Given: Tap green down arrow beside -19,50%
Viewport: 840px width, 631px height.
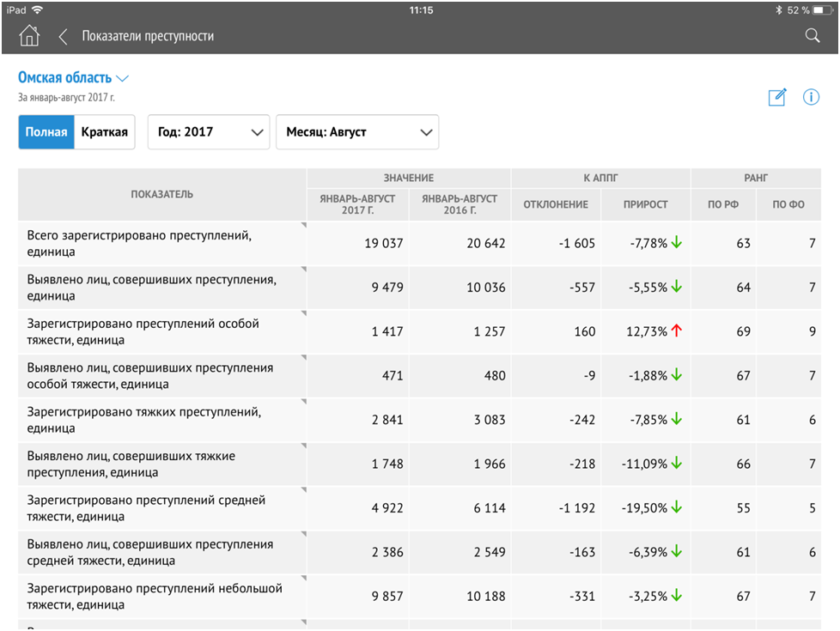Looking at the screenshot, I should pos(677,507).
